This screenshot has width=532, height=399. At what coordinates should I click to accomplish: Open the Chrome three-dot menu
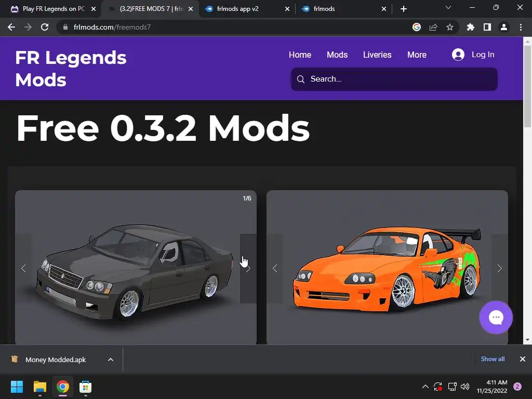pyautogui.click(x=521, y=27)
